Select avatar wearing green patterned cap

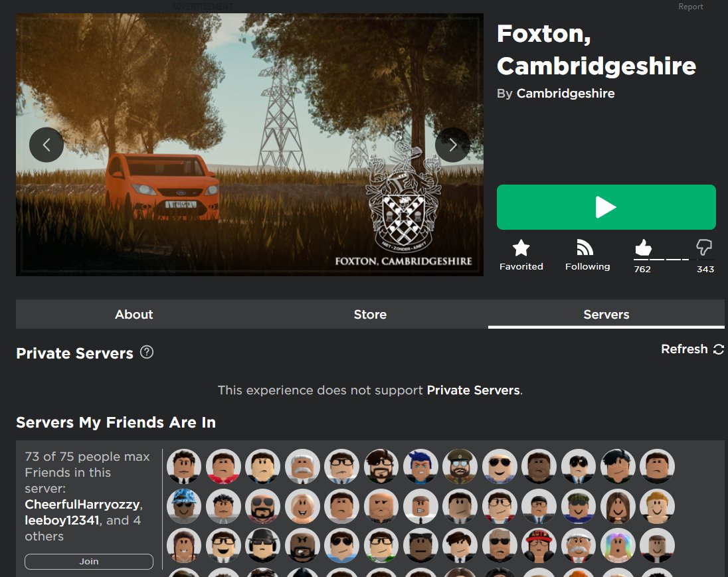pyautogui.click(x=579, y=506)
